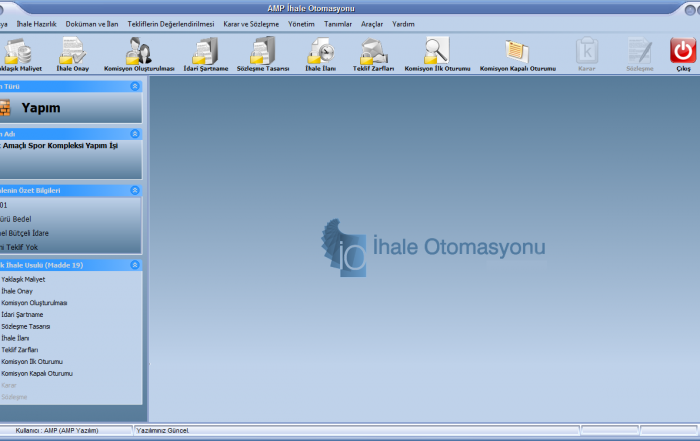The image size is (700, 441).
Task: Collapse the Türü panel header chevron
Action: coord(135,87)
